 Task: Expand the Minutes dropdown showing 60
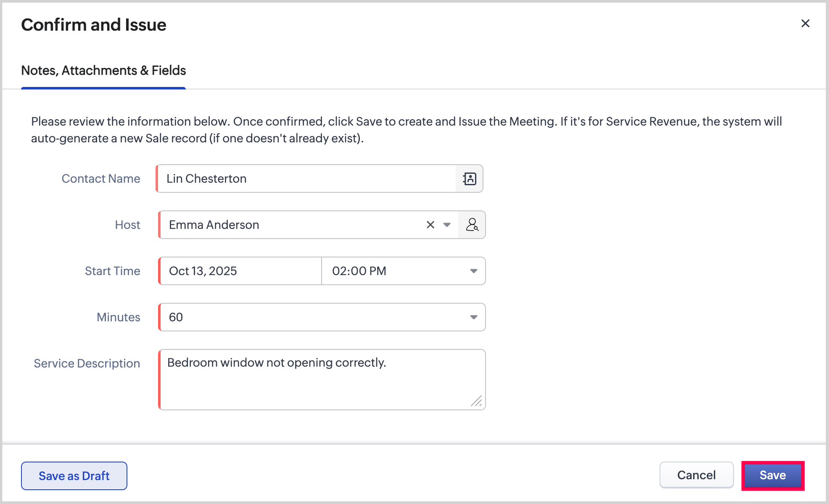pos(473,318)
